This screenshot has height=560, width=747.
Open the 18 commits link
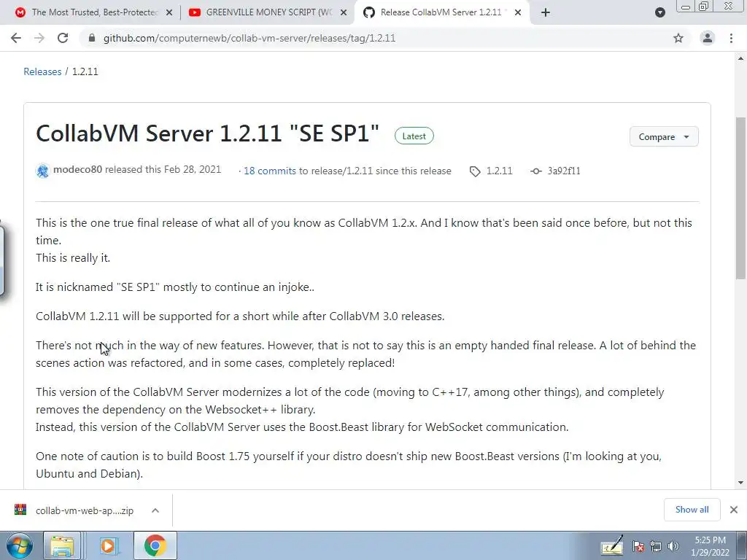[x=270, y=171]
